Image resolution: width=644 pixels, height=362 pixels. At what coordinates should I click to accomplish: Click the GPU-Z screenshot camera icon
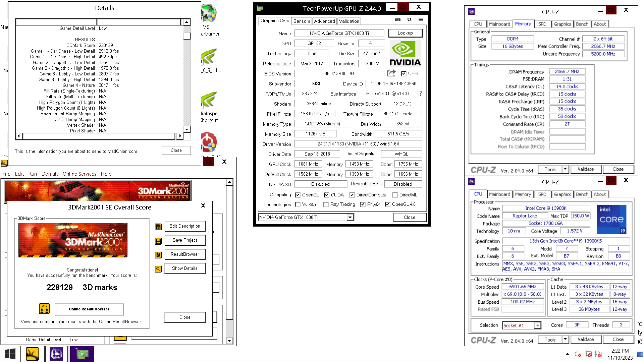coord(398,20)
